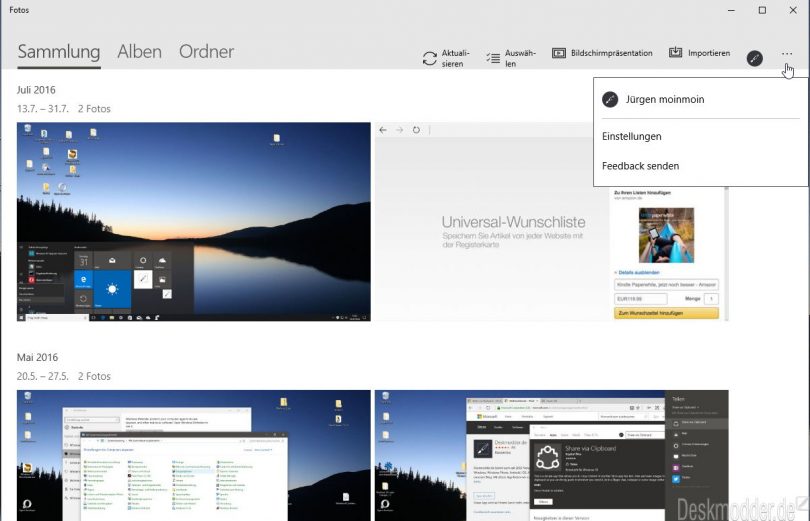Go to the Ordner tab
Image resolution: width=810 pixels, height=521 pixels.
pos(206,52)
